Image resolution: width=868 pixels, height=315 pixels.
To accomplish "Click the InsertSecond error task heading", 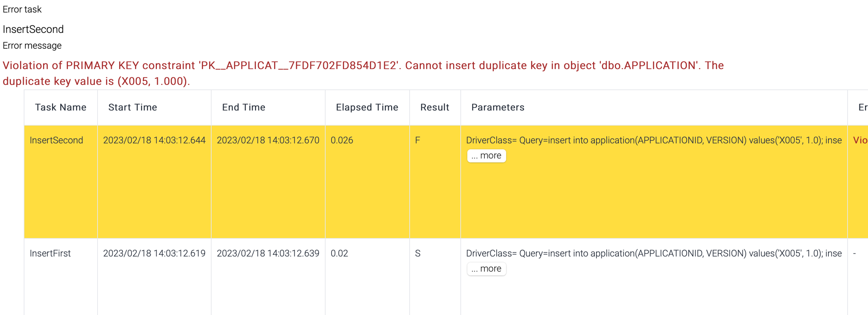I will tap(33, 29).
